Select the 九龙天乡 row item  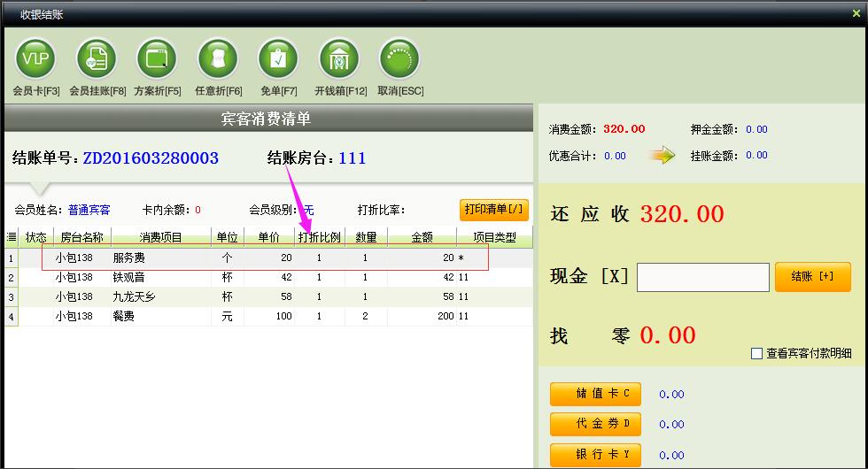tap(134, 296)
